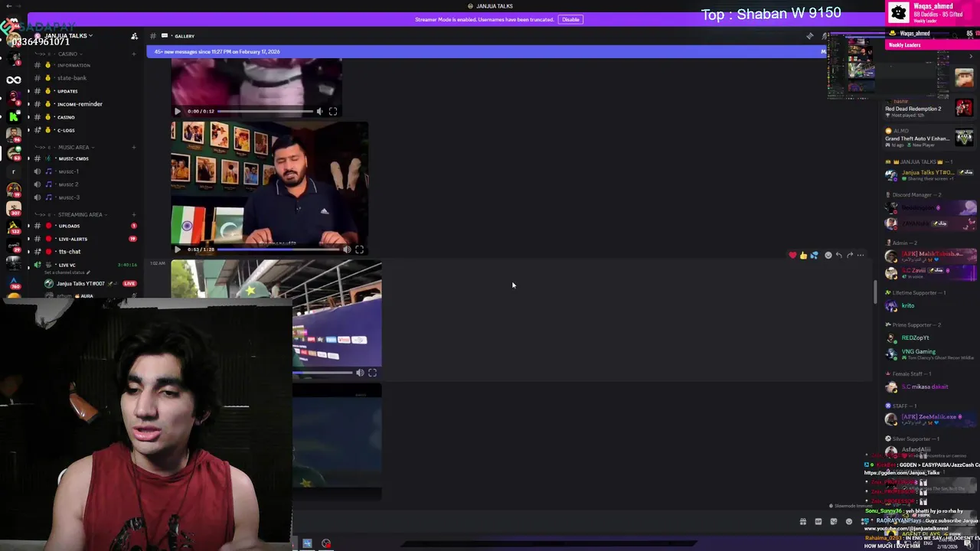The height and width of the screenshot is (551, 980).
Task: Open the message More options menu
Action: point(861,255)
